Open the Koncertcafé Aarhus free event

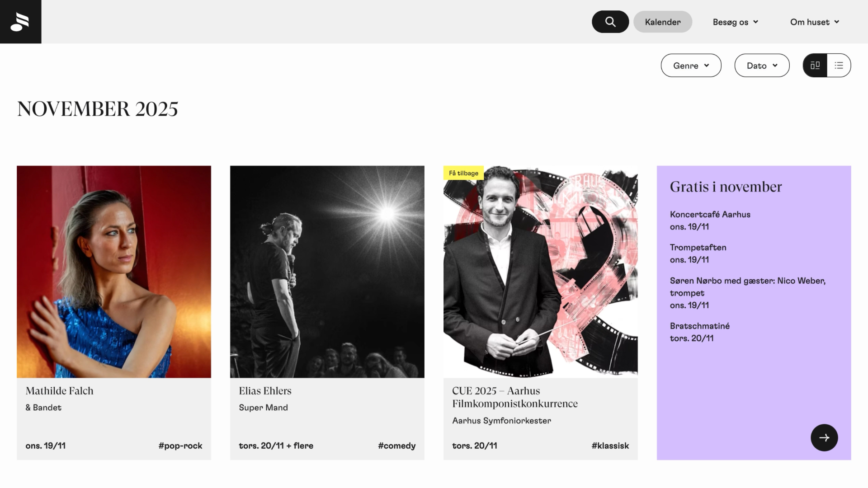pyautogui.click(x=710, y=215)
